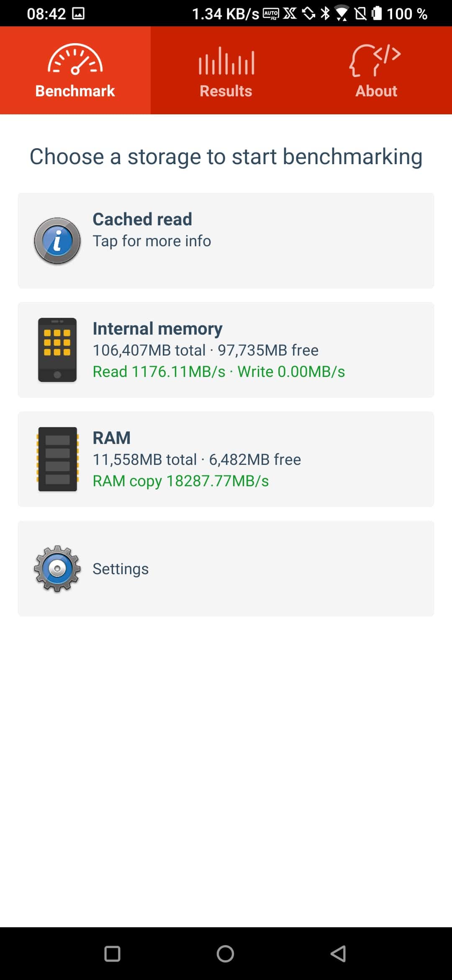Viewport: 452px width, 980px height.
Task: Start benchmarking Internal memory storage
Action: click(226, 350)
